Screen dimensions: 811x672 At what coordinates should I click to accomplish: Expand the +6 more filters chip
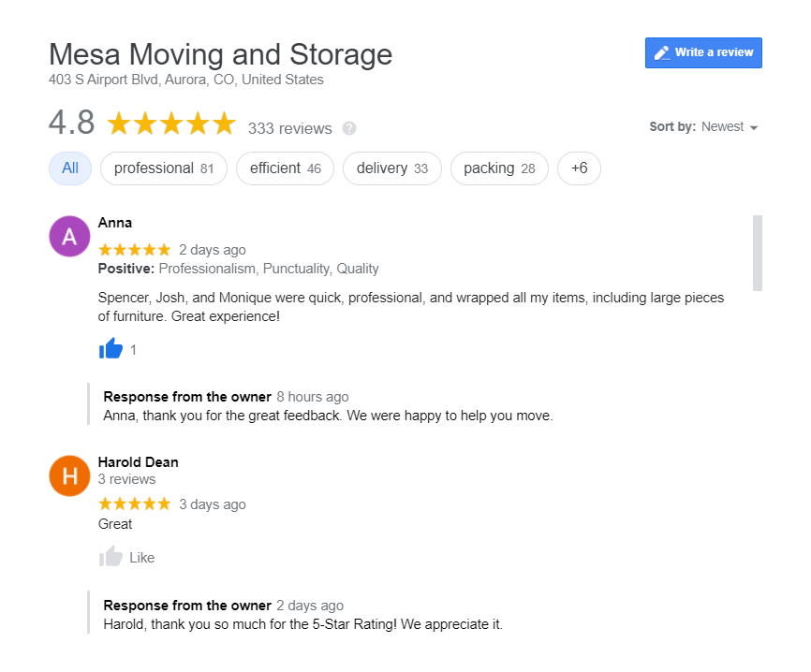pyautogui.click(x=579, y=168)
